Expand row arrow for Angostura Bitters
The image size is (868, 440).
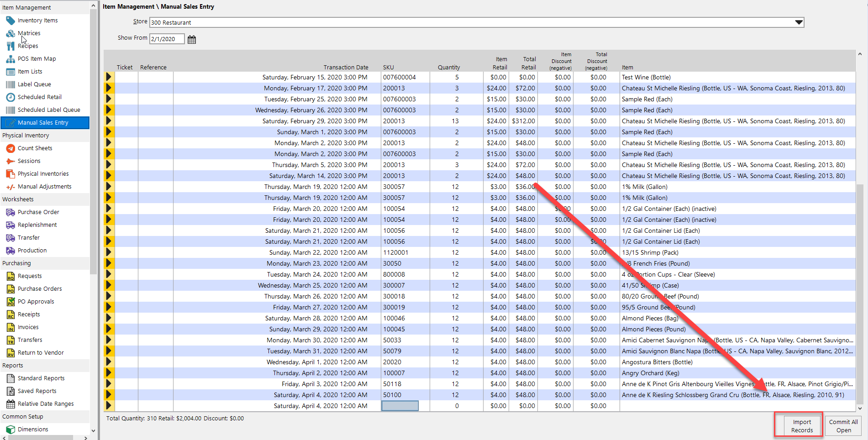(109, 362)
